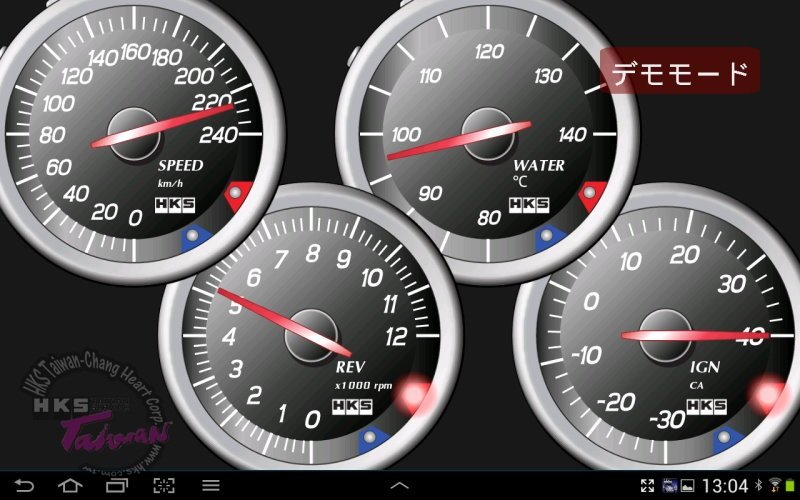Viewport: 800px width, 500px height.
Task: Tap the REV gauge center hub
Action: point(311,336)
